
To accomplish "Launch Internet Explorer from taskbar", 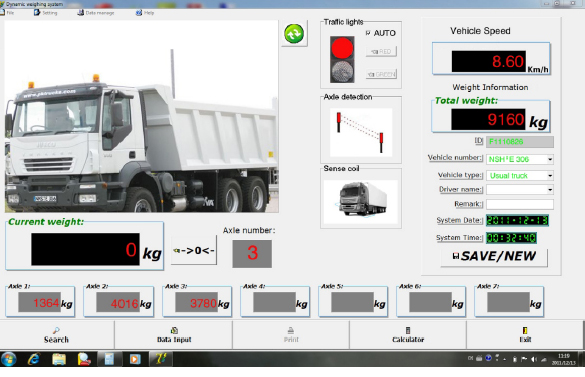I will (x=34, y=359).
